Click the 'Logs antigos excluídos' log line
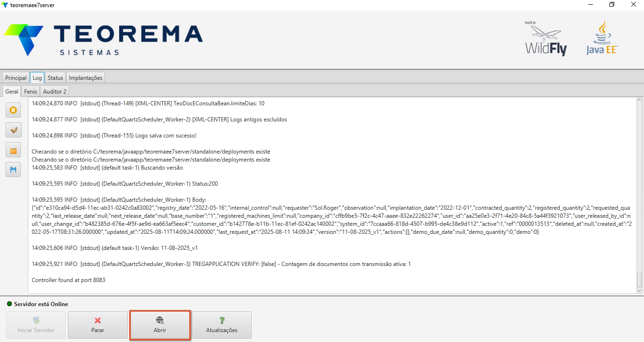Screen dimensions: 644x342 (159, 120)
